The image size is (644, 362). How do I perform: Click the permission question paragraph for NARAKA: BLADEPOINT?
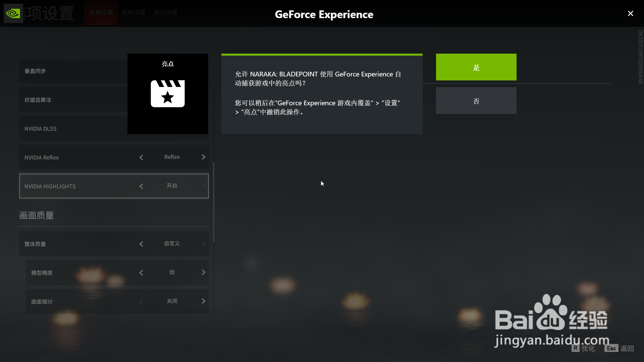click(x=318, y=78)
